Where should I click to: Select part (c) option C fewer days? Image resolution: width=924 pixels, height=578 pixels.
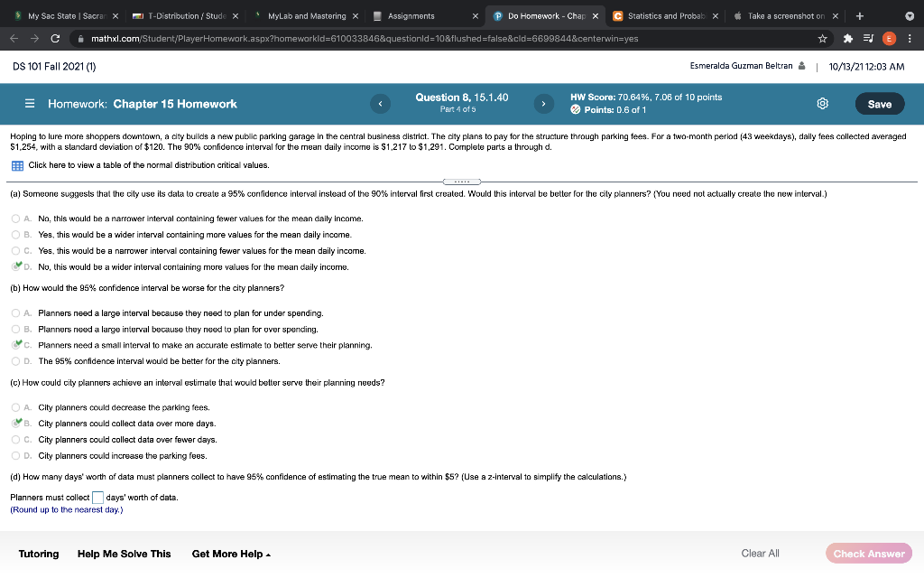tap(16, 440)
